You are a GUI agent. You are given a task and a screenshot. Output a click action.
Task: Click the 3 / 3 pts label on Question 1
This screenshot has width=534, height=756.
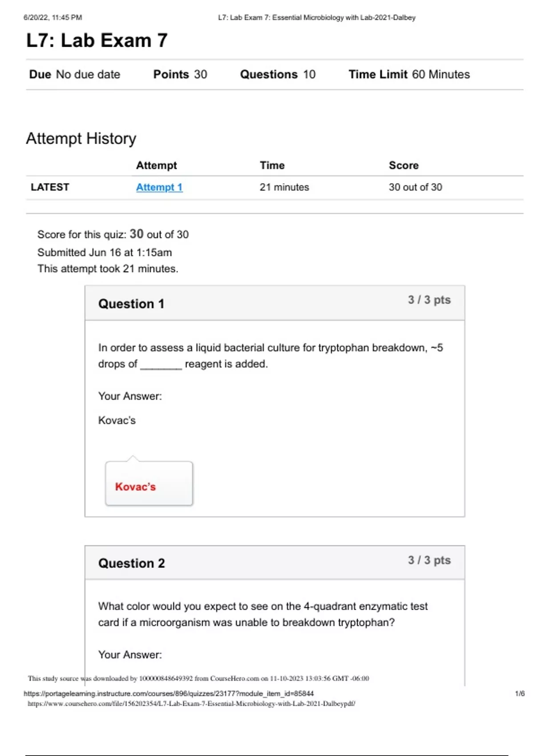click(x=429, y=300)
